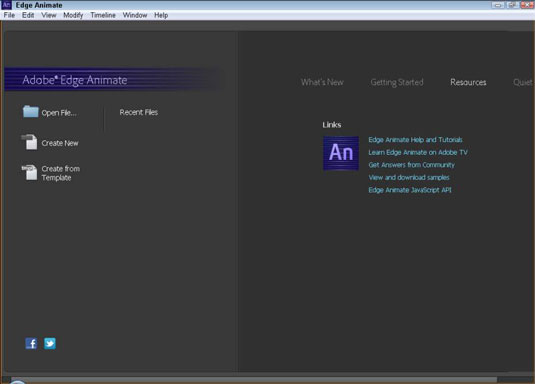This screenshot has width=535, height=384.
Task: Open the Edit menu
Action: [x=28, y=15]
